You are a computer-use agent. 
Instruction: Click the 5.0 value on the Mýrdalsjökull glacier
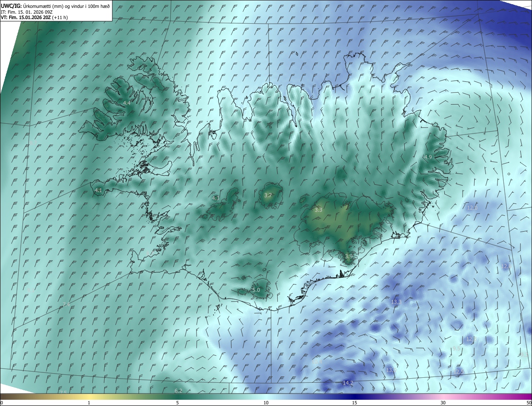click(256, 290)
